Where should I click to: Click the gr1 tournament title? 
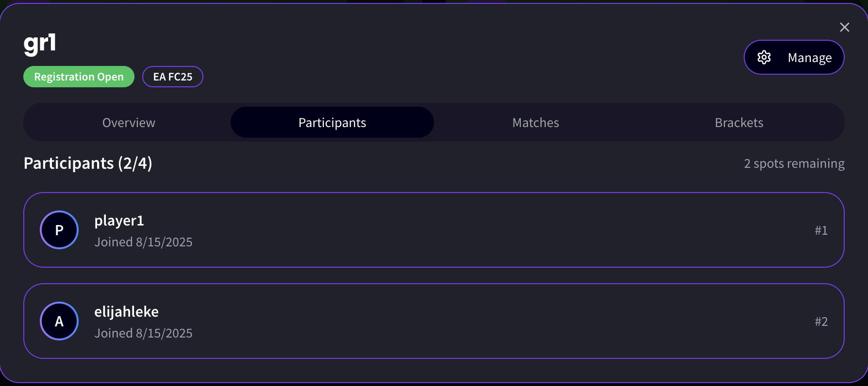point(40,44)
